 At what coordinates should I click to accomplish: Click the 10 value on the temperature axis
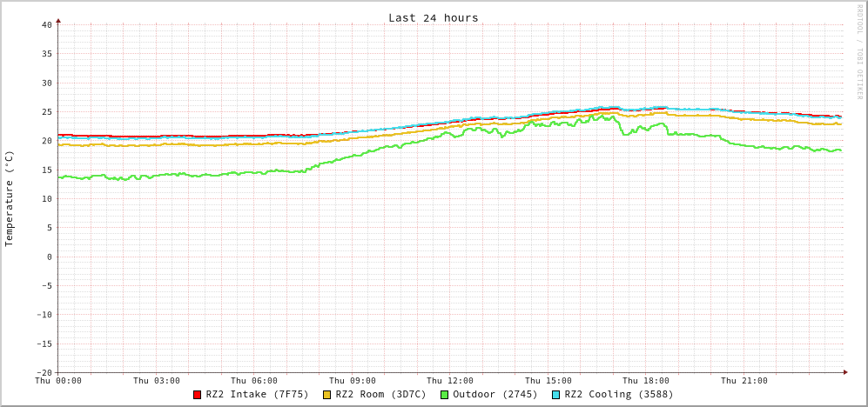46,198
